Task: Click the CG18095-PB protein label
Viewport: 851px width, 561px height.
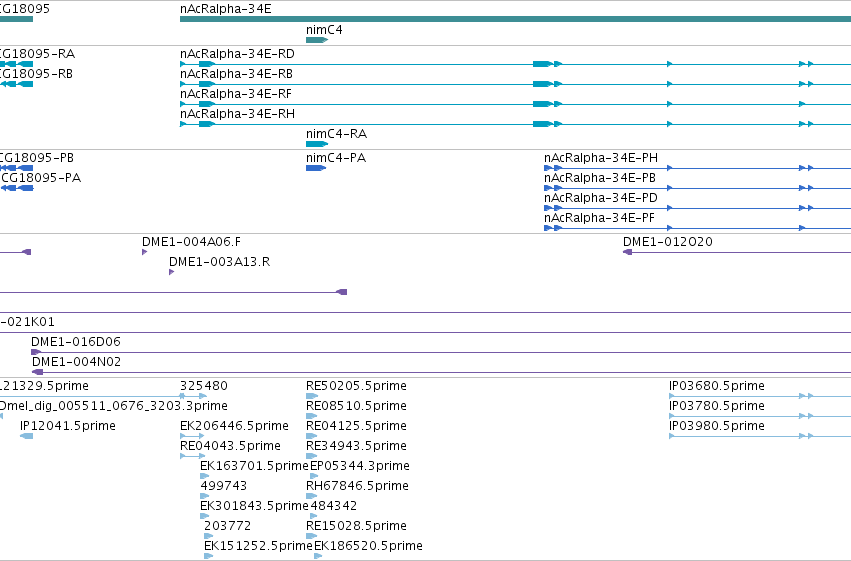Action: (x=37, y=158)
